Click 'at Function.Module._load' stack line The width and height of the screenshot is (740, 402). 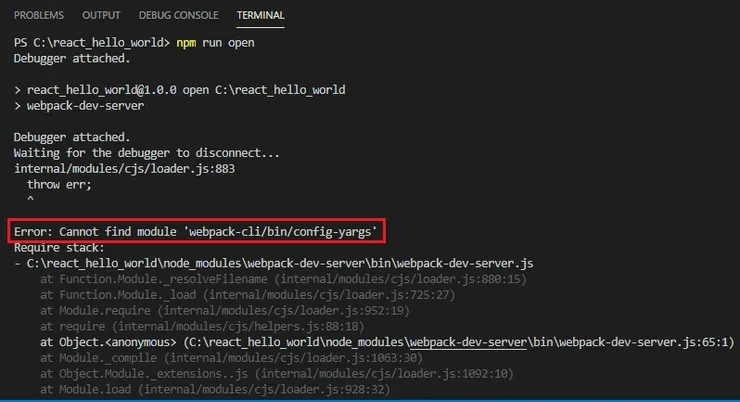click(247, 295)
